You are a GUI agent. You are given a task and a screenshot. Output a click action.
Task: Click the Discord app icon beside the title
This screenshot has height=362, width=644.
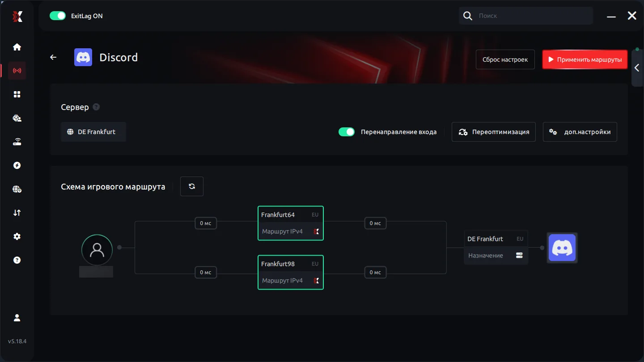click(x=83, y=57)
